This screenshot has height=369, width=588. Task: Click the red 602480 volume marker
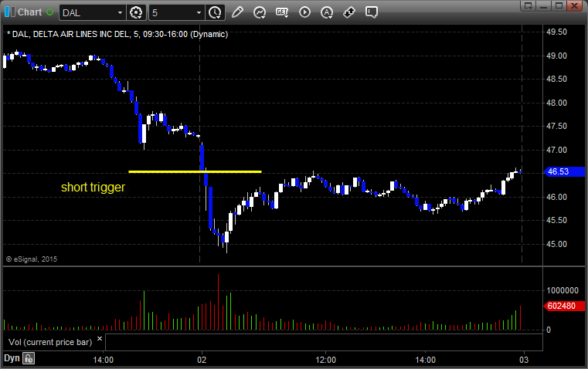[564, 306]
